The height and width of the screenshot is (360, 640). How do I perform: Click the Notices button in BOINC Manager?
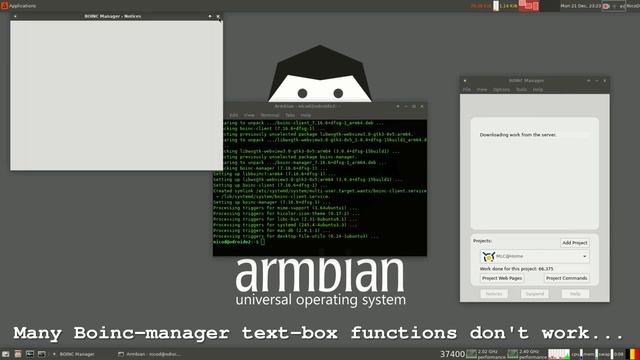pos(494,293)
